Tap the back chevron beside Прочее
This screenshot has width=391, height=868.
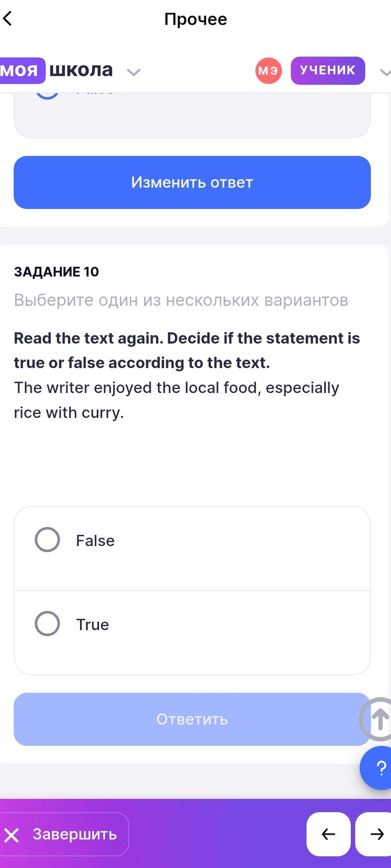pos(7,19)
